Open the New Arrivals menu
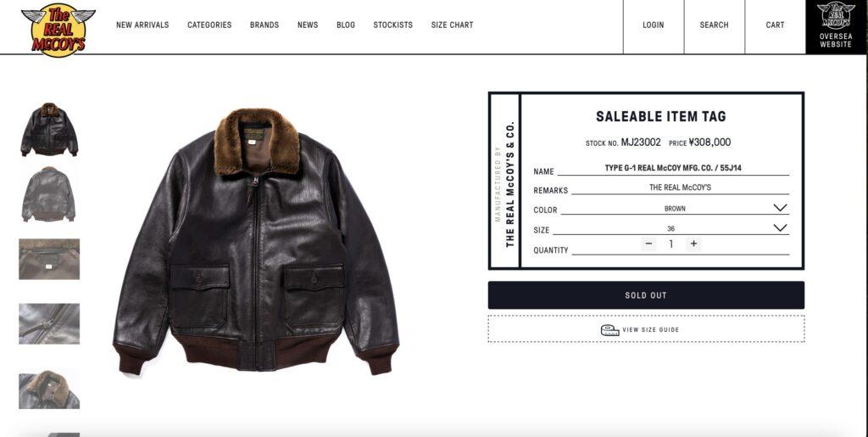Screen dimensions: 868x437 (142, 25)
